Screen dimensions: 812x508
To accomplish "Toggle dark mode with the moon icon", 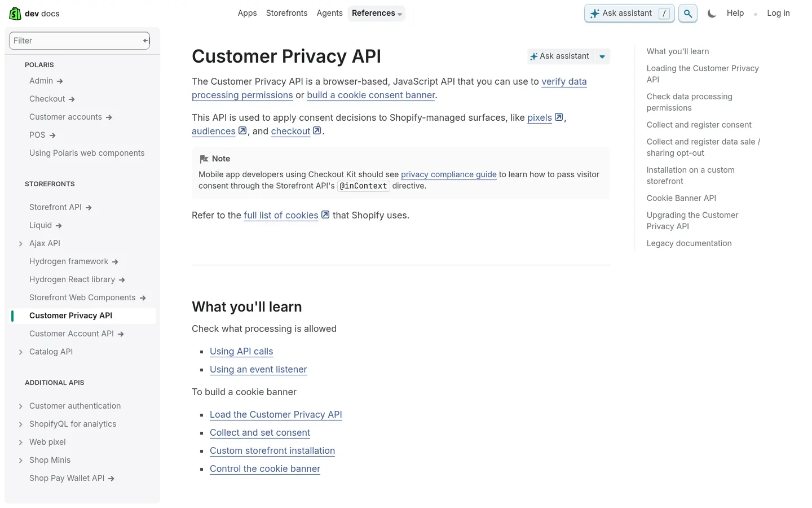I will click(712, 13).
